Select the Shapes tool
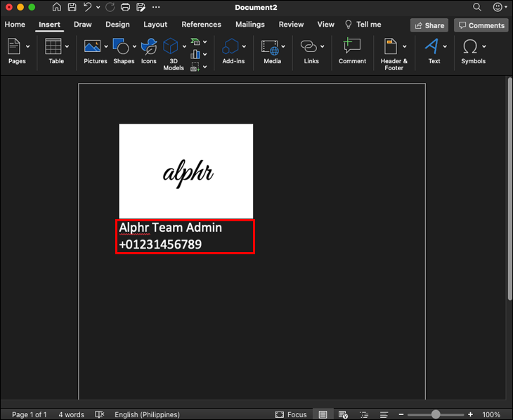Viewport: 513px width, 420px height. tap(121, 47)
